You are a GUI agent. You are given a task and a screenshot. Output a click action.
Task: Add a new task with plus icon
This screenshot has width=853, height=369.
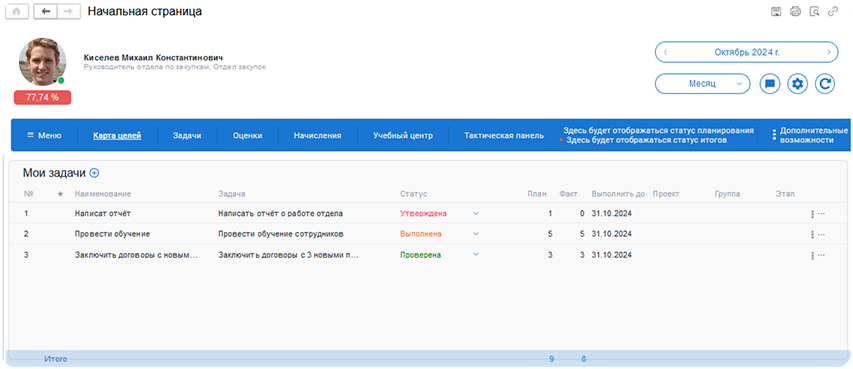click(94, 173)
